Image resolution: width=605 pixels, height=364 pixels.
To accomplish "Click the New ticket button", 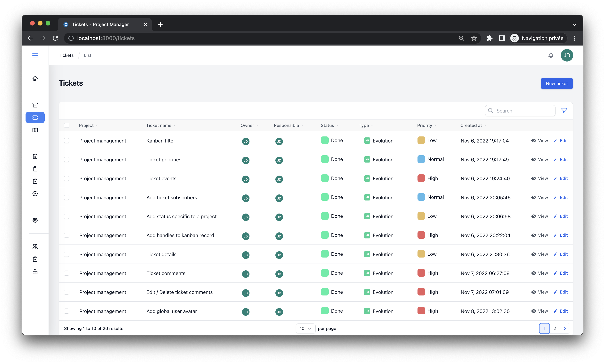I will click(557, 84).
